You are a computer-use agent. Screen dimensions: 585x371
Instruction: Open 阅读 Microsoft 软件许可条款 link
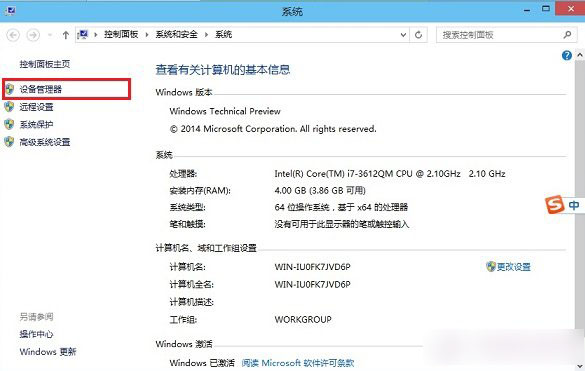click(x=298, y=363)
